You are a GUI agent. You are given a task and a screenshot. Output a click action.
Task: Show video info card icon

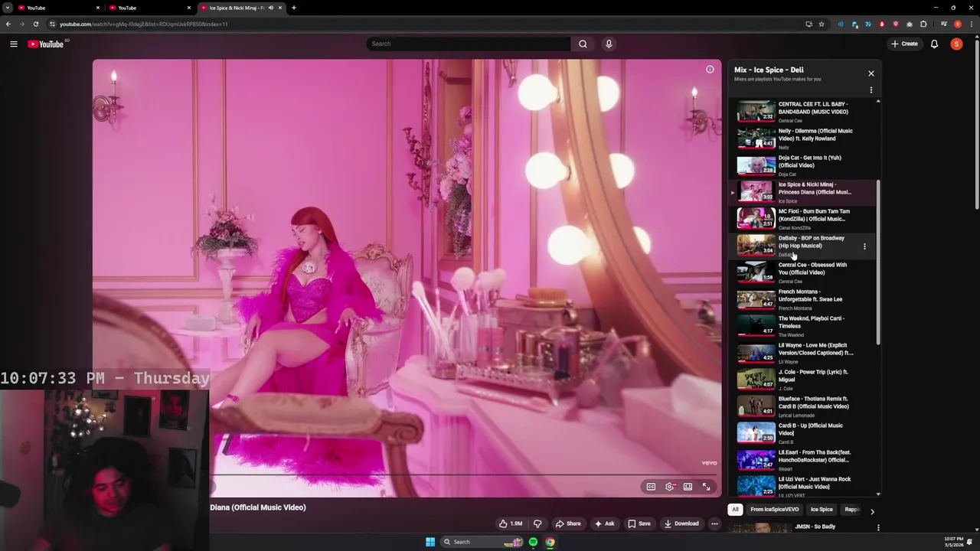710,70
